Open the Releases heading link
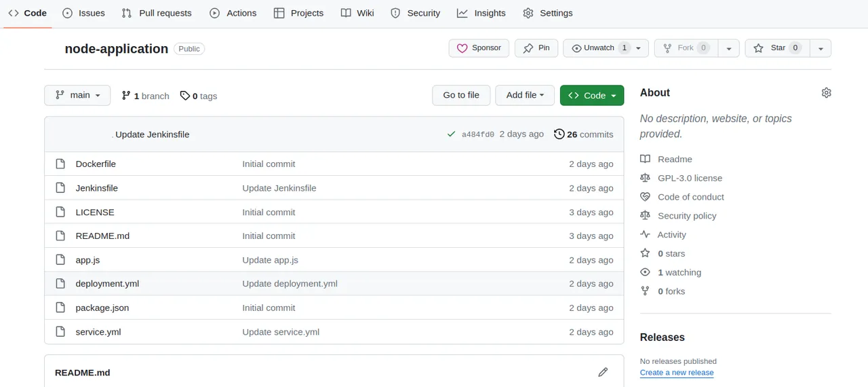The image size is (868, 387). (x=662, y=337)
